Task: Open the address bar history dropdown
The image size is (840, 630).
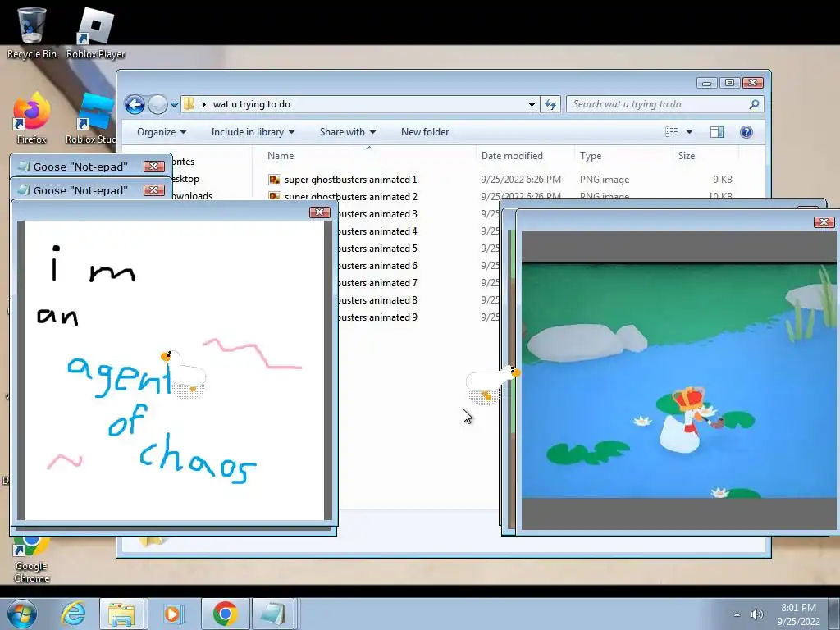Action: [532, 104]
